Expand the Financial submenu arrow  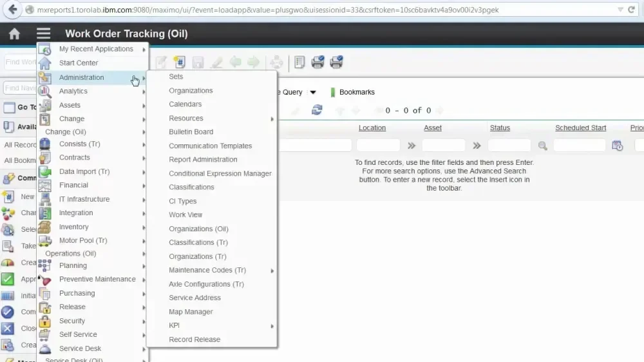pyautogui.click(x=144, y=186)
